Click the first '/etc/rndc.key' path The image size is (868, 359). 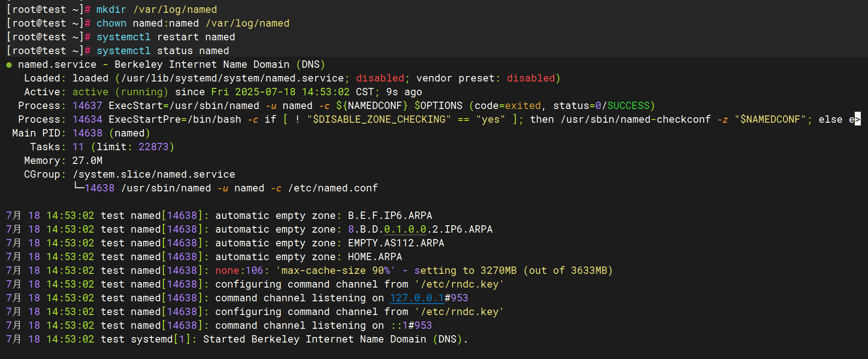coord(459,284)
